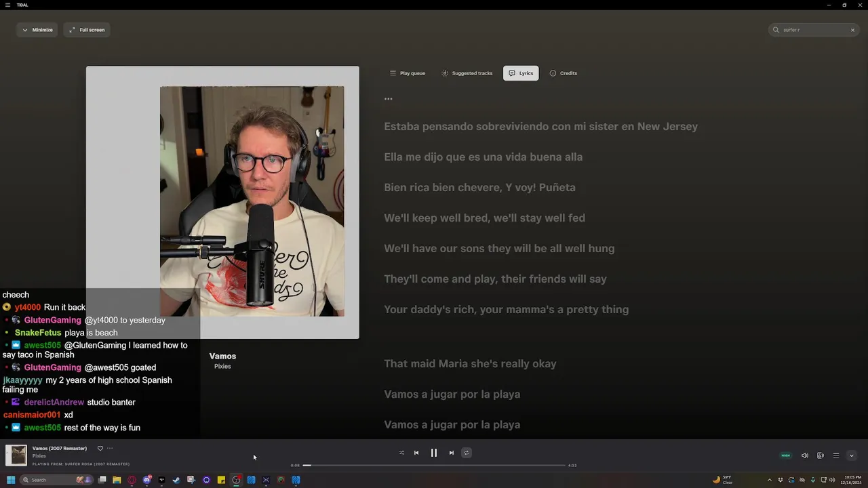Click the large album artwork image
868x488 pixels.
pyautogui.click(x=222, y=202)
